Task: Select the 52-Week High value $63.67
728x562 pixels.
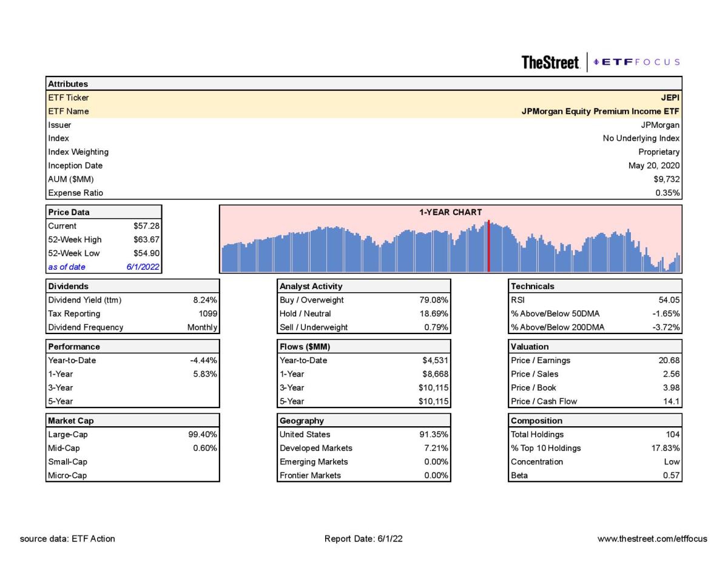Action: [x=146, y=239]
